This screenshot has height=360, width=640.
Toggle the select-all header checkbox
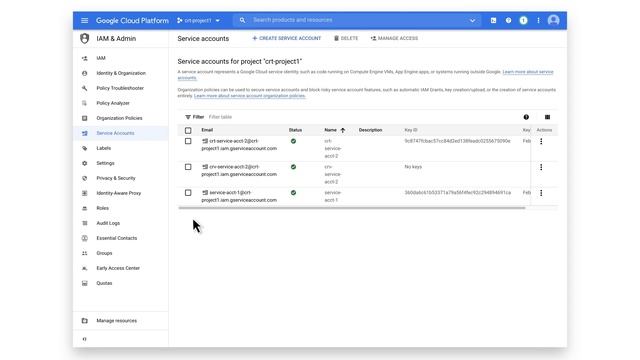tap(188, 131)
